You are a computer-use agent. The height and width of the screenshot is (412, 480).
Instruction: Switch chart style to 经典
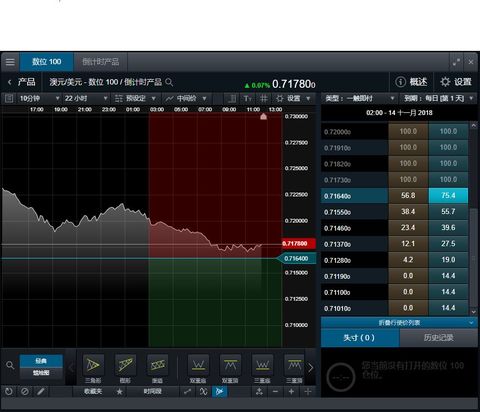click(41, 361)
